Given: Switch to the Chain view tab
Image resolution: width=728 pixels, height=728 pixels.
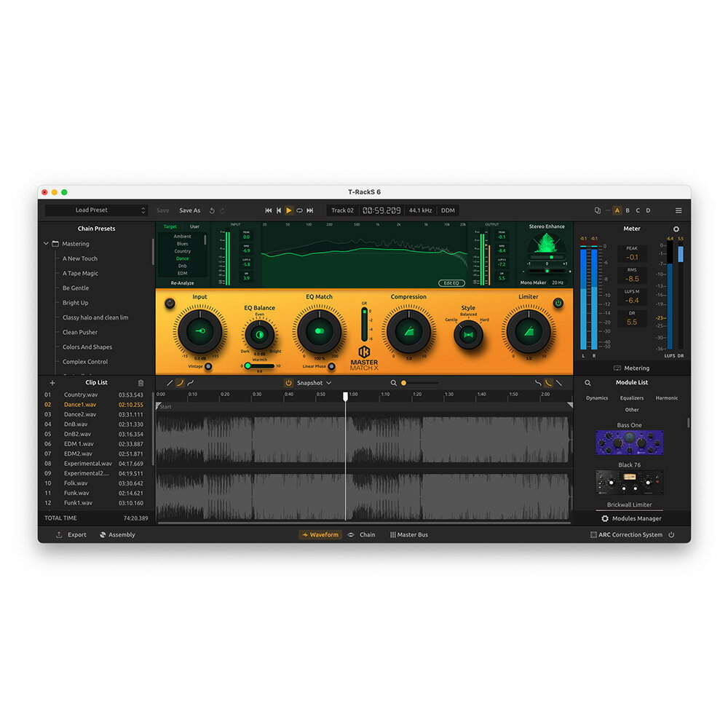Looking at the screenshot, I should (362, 535).
